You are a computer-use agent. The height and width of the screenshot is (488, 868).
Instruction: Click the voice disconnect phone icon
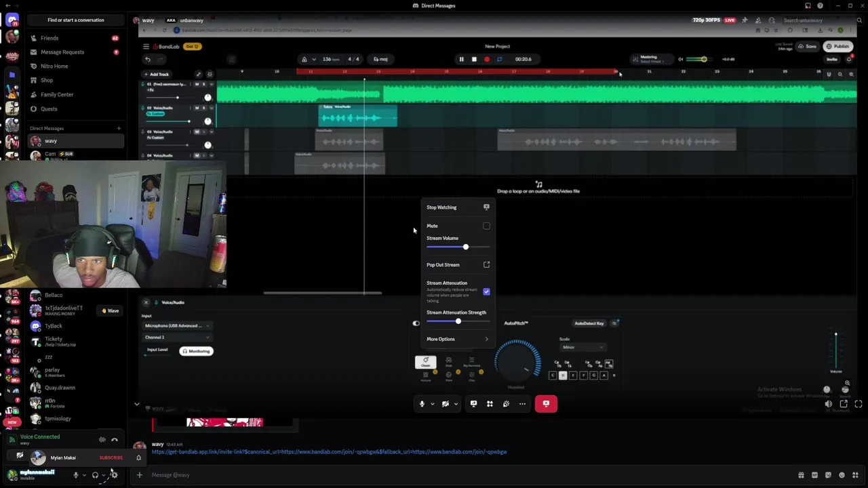click(115, 440)
